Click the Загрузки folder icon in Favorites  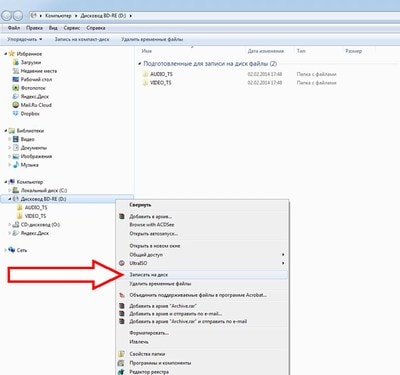click(x=15, y=62)
